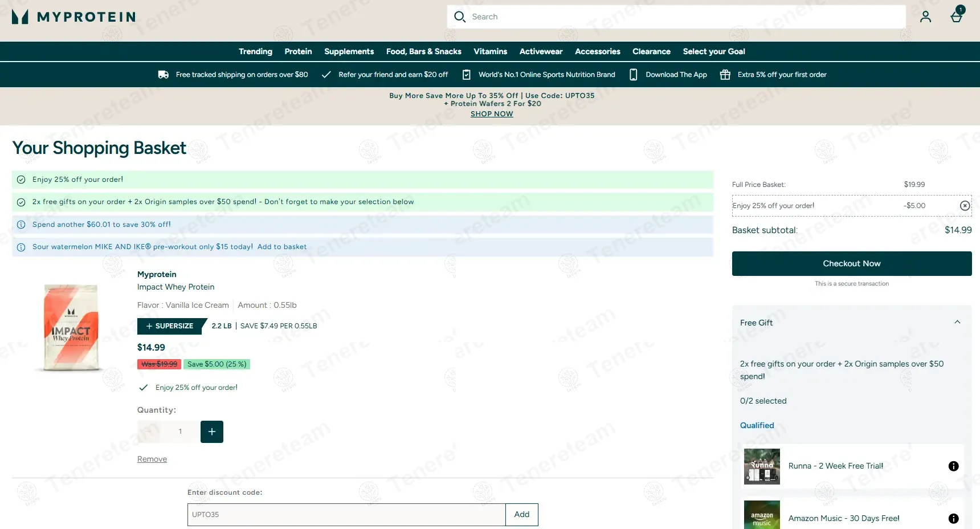This screenshot has height=529, width=980.
Task: Click the phone icon for Download The App
Action: [633, 75]
